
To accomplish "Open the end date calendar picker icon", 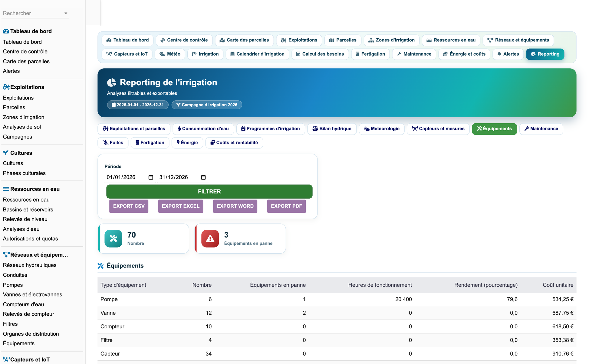I will (203, 177).
